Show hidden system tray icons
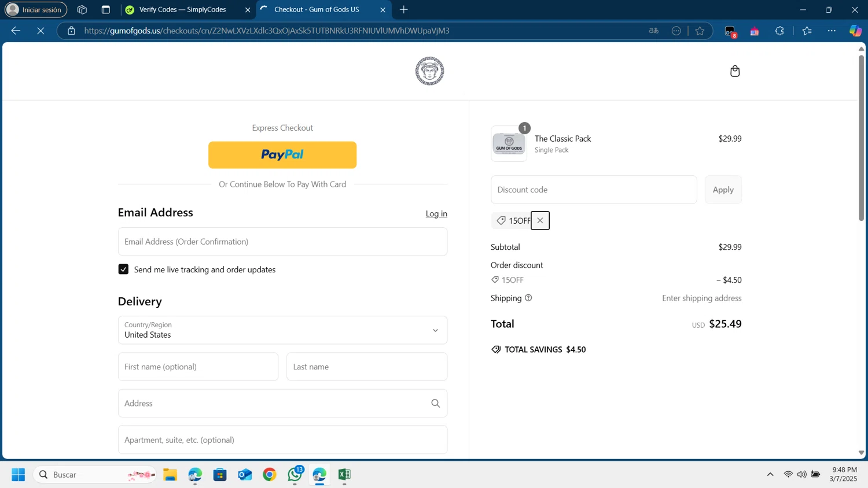 tap(770, 475)
